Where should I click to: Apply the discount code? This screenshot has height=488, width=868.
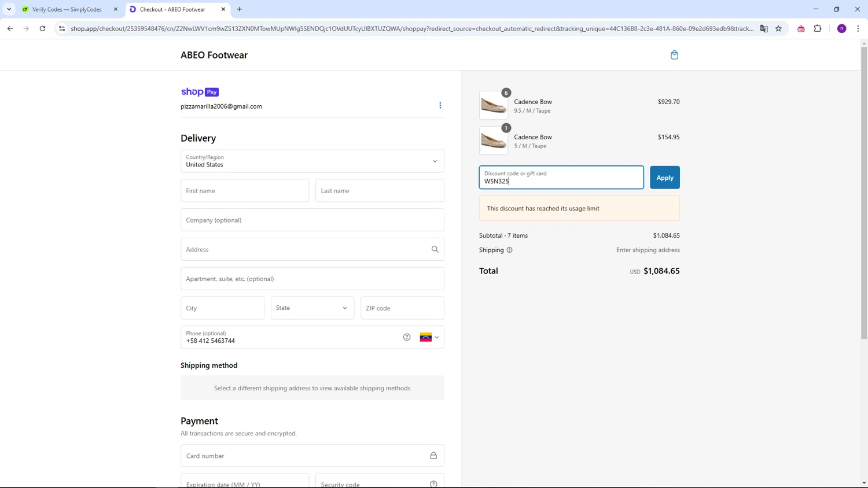tap(665, 178)
